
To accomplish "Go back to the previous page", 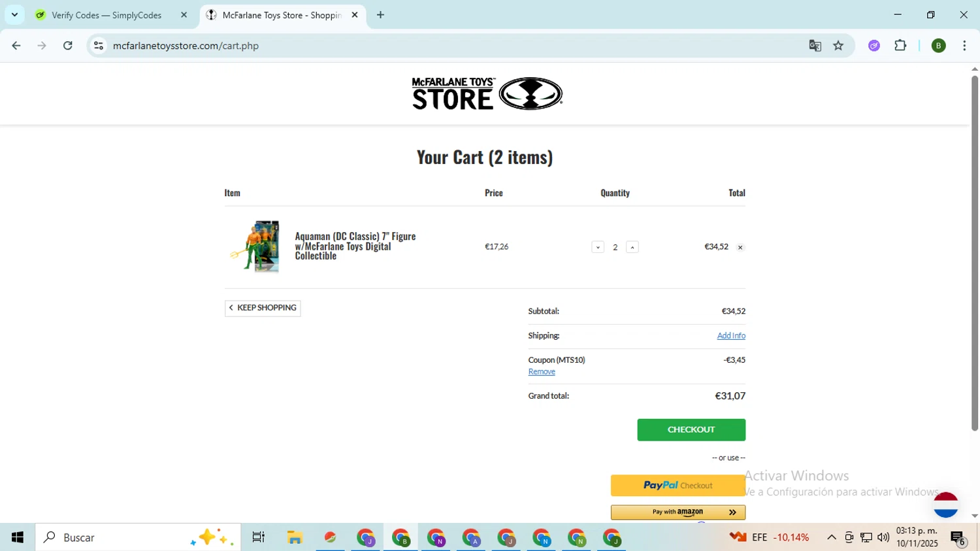I will [16, 46].
